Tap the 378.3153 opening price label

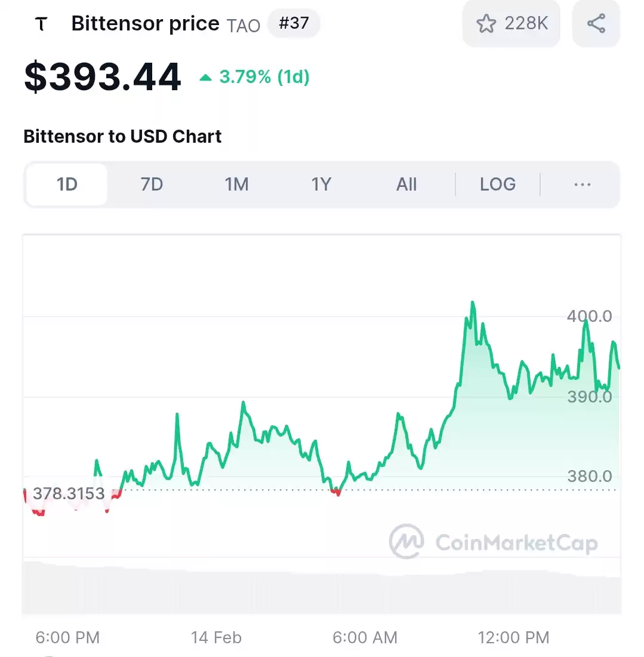pyautogui.click(x=69, y=493)
